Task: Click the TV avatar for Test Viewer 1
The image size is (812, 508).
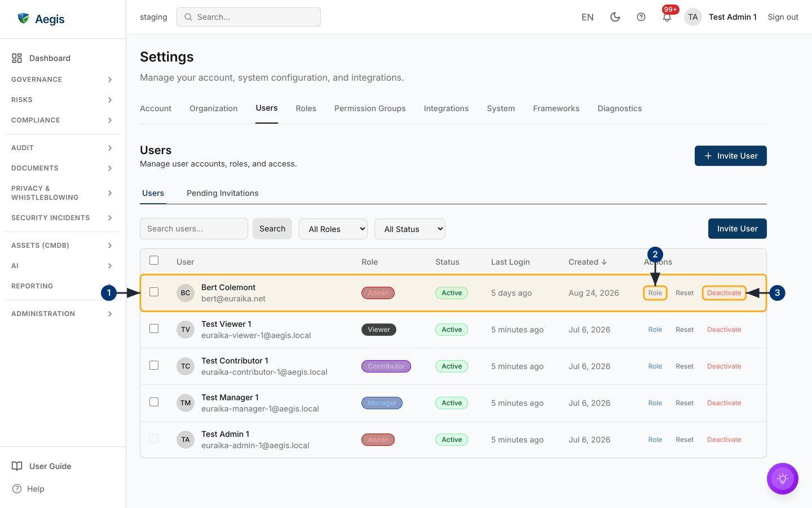Action: (x=186, y=330)
